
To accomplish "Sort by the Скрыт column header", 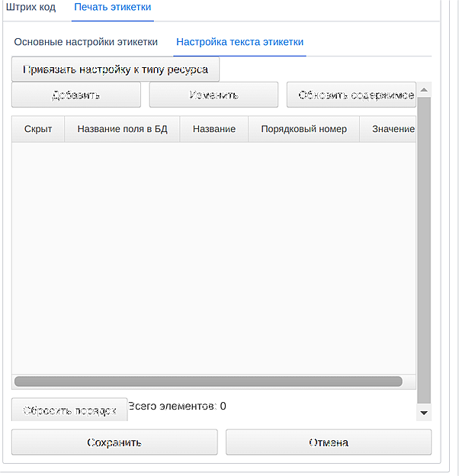I will [x=38, y=129].
